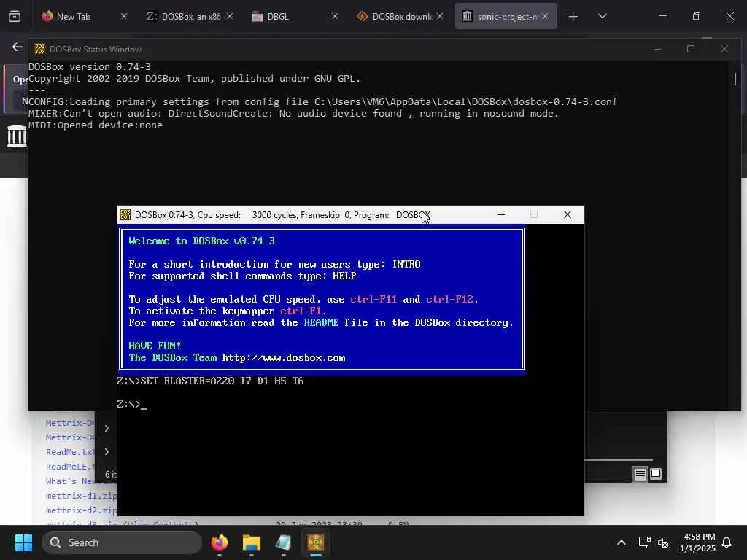Minimize the Firefox browser window

click(663, 16)
